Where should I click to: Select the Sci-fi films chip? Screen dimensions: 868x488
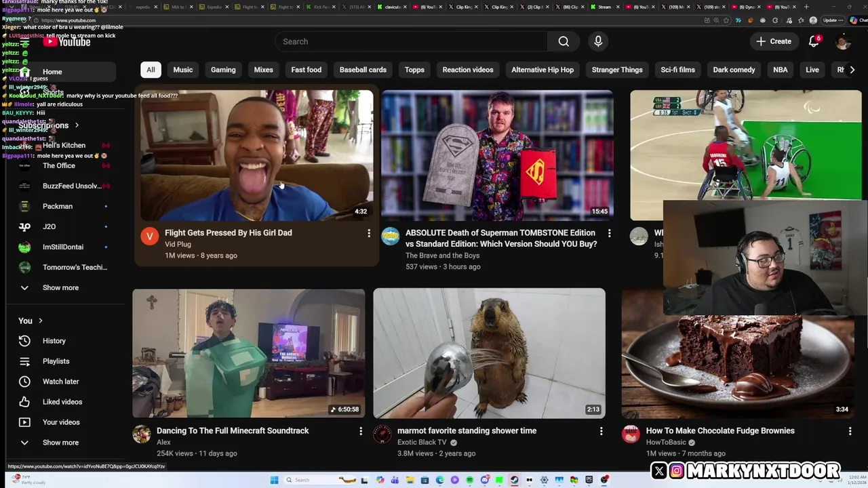(677, 70)
